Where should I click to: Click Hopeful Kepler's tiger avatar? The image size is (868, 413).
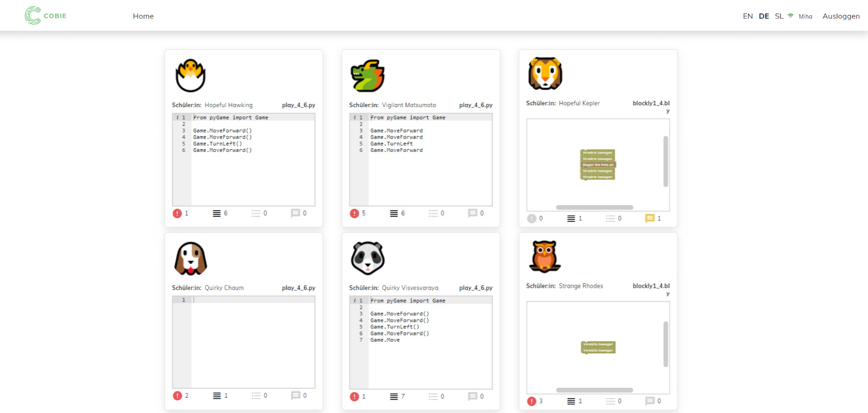pos(545,74)
